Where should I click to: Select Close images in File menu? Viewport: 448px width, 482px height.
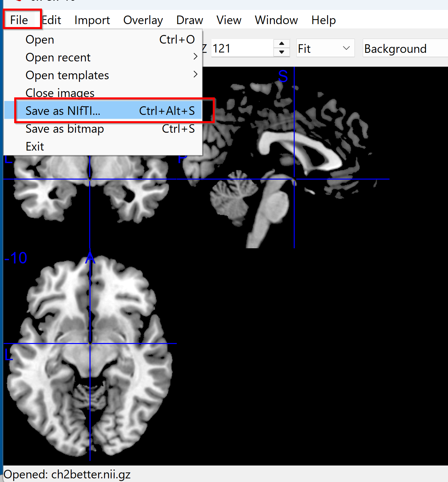(x=60, y=93)
